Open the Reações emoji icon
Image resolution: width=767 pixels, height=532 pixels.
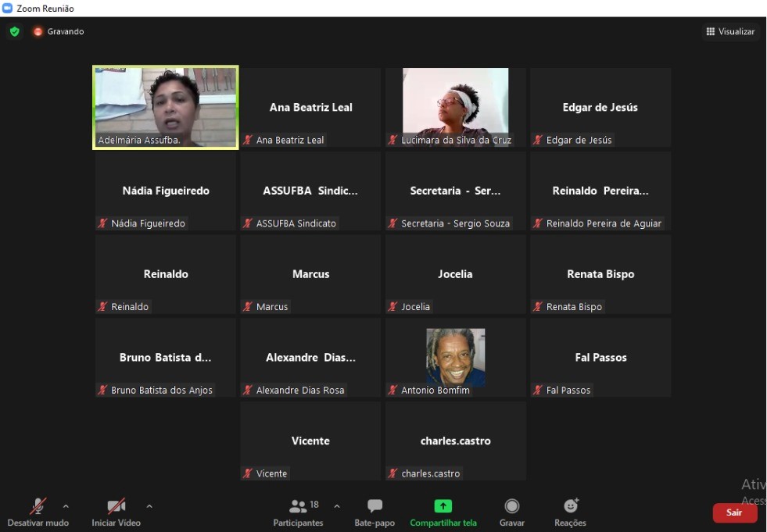tap(570, 505)
